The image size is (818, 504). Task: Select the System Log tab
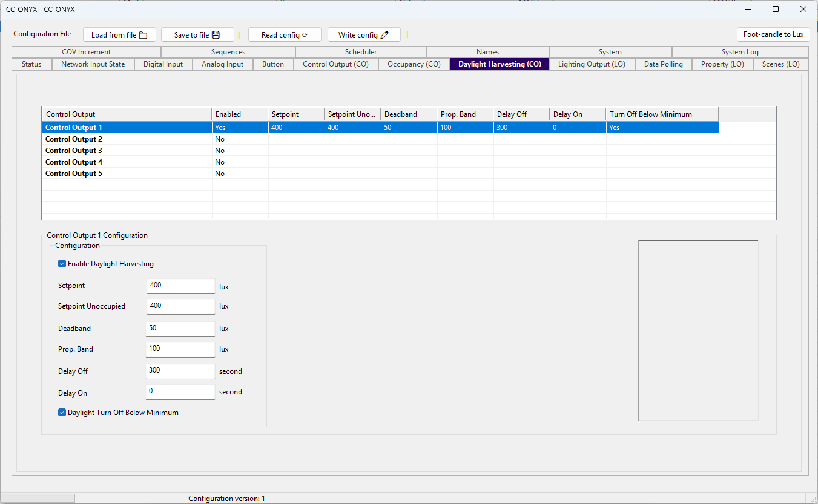740,52
